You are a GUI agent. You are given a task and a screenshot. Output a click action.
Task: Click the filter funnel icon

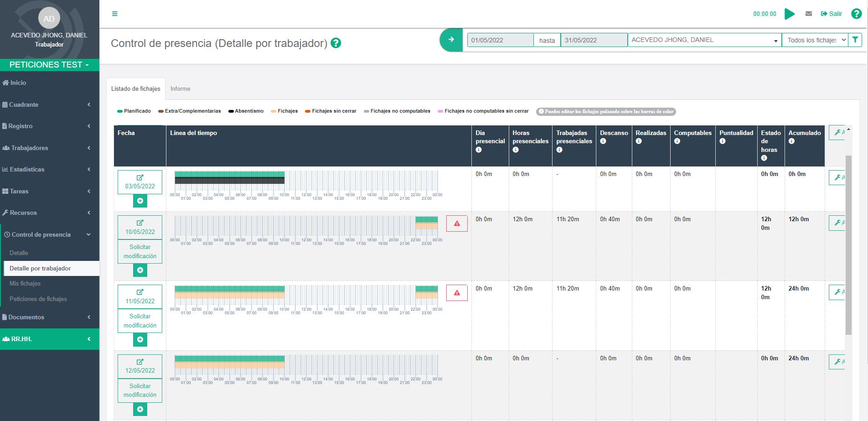point(855,40)
